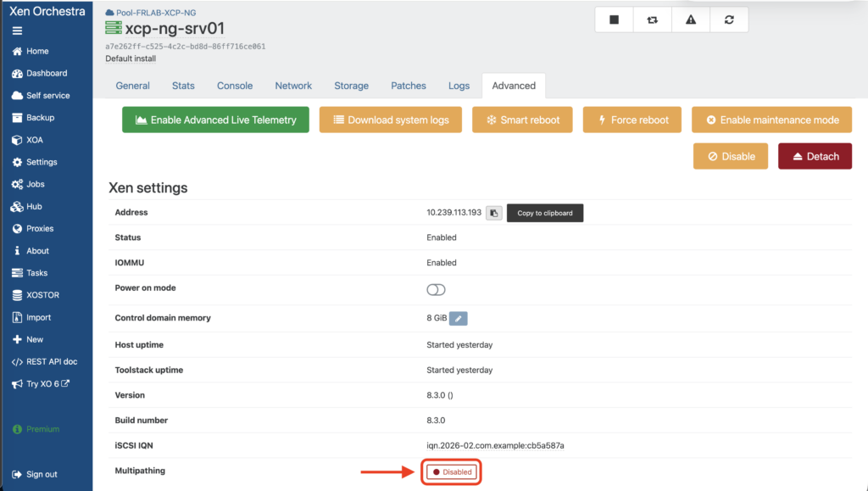The height and width of the screenshot is (491, 868).
Task: Open XOSTOR in the sidebar
Action: [x=42, y=295]
